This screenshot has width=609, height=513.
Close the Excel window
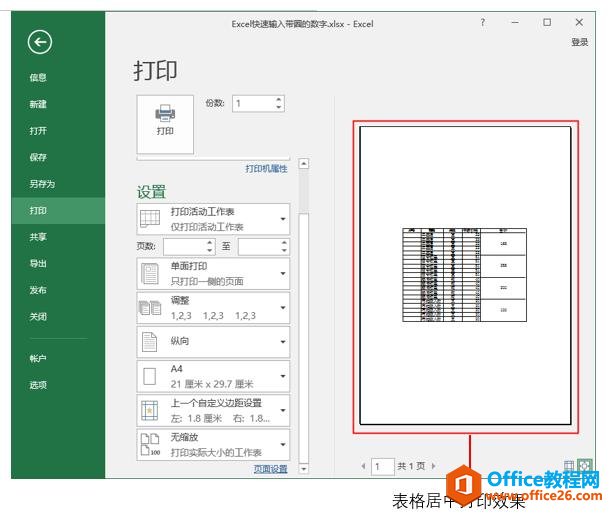click(x=579, y=23)
